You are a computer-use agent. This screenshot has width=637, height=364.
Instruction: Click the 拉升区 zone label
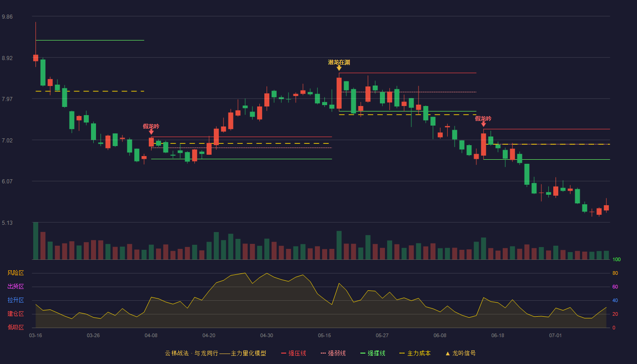tap(15, 300)
